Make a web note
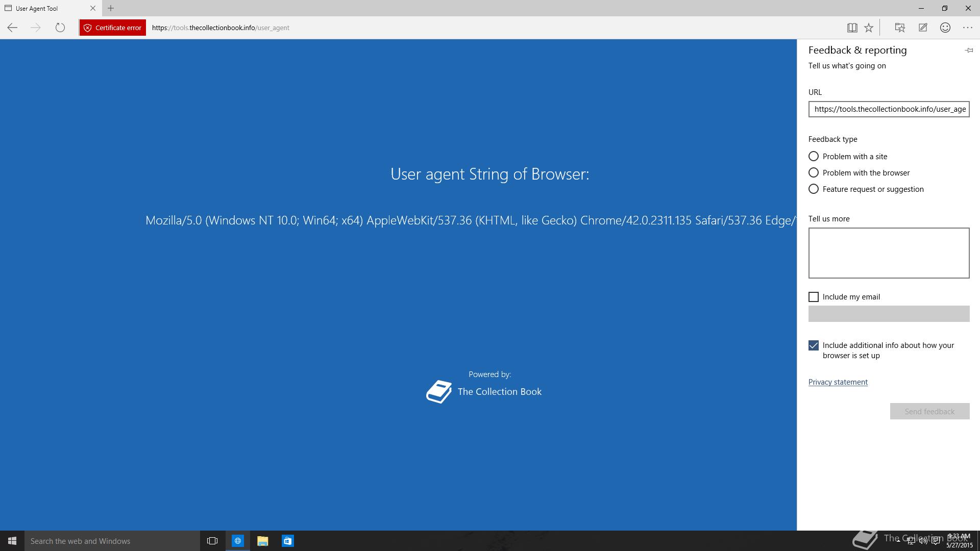Viewport: 980px width, 551px height. coord(923,28)
